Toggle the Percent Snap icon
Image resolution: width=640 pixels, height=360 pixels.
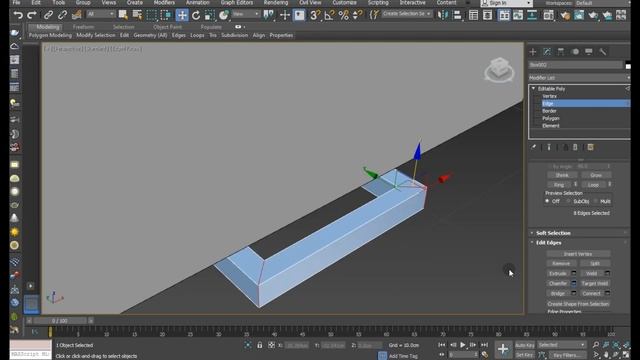pos(343,15)
